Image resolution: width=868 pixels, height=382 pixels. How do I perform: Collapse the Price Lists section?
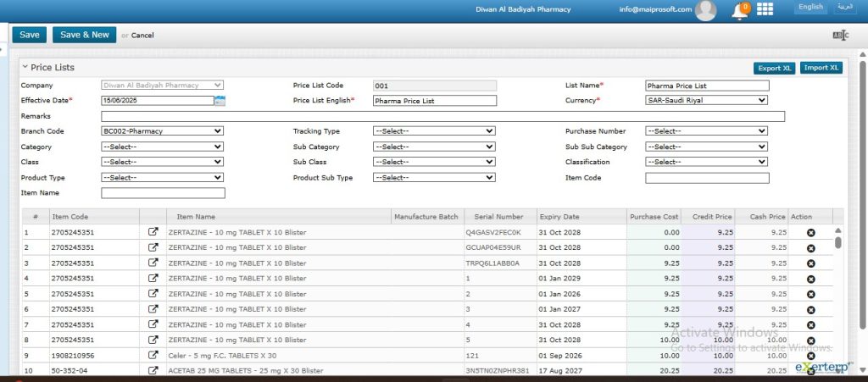pyautogui.click(x=25, y=66)
